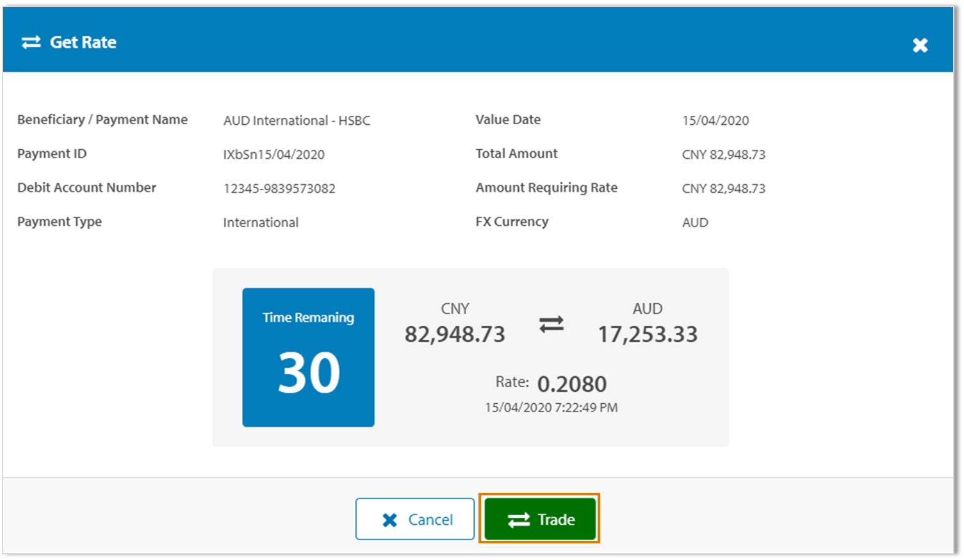Click the Payment ID IXbSn15/04/2020

(x=276, y=154)
